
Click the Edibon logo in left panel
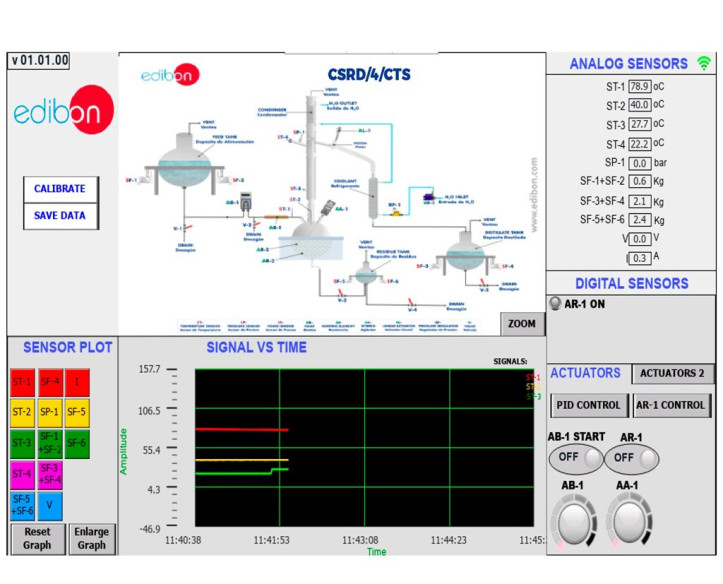(x=62, y=112)
